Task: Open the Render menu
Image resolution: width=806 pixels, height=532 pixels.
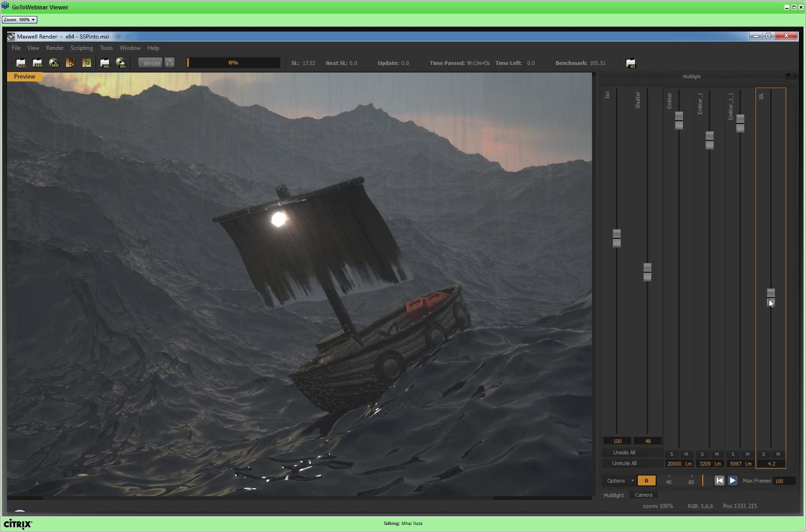Action: 55,48
